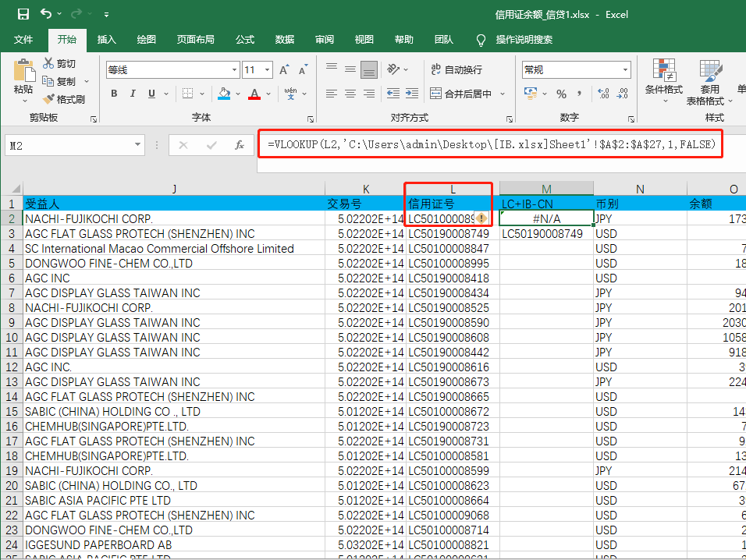Click the Save icon in title bar
Viewport: 746px width, 560px height.
tap(23, 14)
